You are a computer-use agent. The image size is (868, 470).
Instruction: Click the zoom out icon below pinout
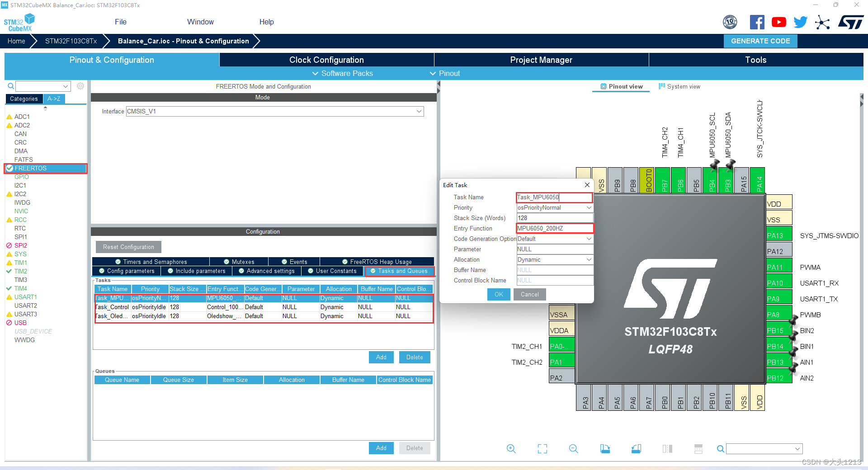tap(574, 449)
